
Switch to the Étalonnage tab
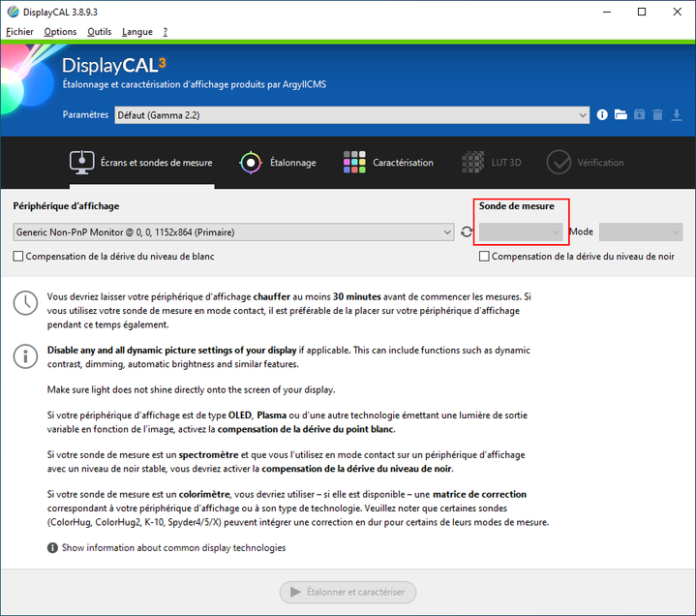[279, 163]
